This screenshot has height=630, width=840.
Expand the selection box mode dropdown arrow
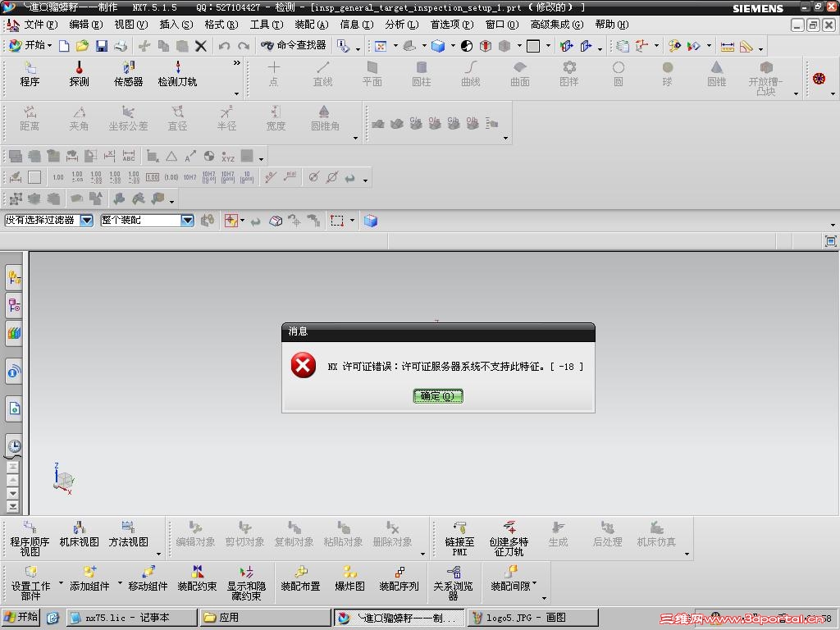(x=352, y=220)
